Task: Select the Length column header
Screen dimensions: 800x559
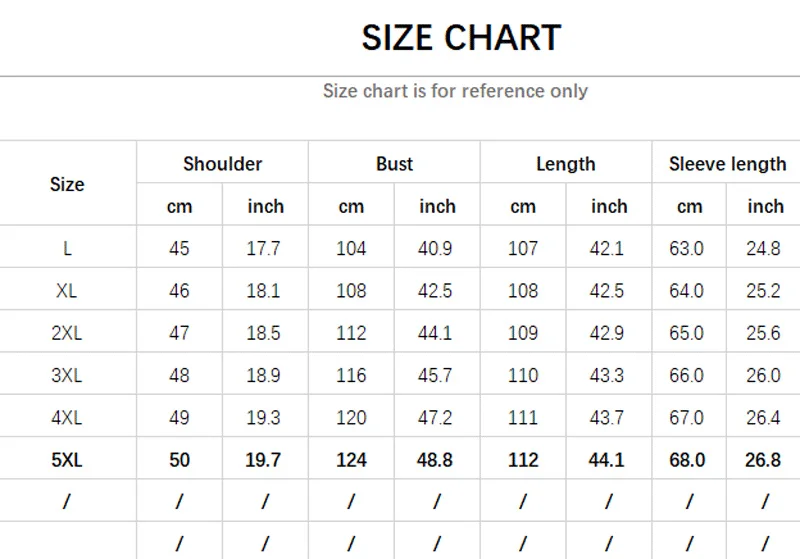Action: click(565, 164)
